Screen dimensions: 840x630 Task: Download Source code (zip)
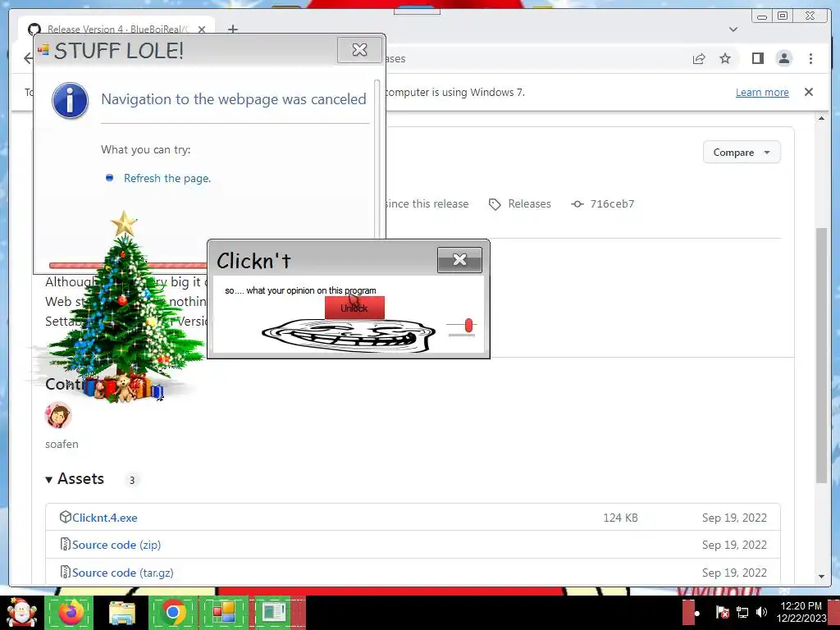pos(116,545)
